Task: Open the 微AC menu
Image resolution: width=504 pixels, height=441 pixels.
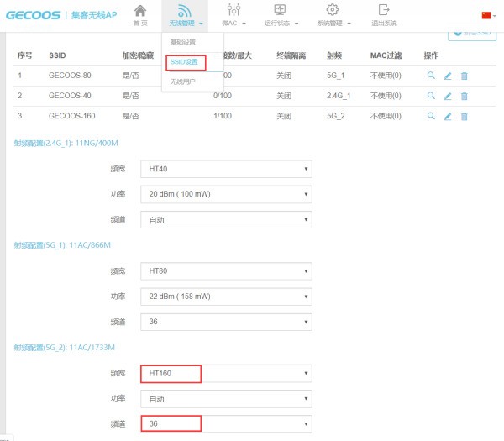Action: pyautogui.click(x=234, y=15)
